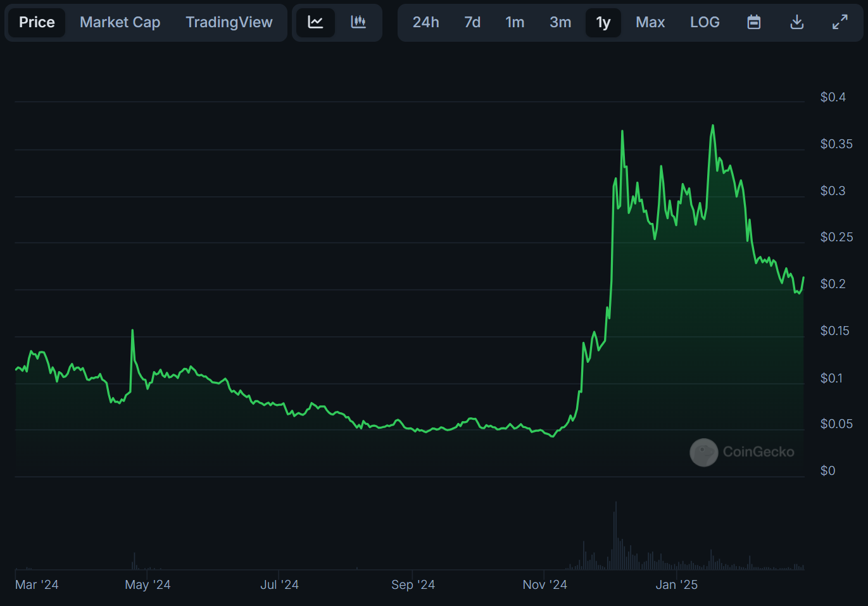Image resolution: width=868 pixels, height=606 pixels.
Task: Select the Market Cap tab
Action: point(120,22)
